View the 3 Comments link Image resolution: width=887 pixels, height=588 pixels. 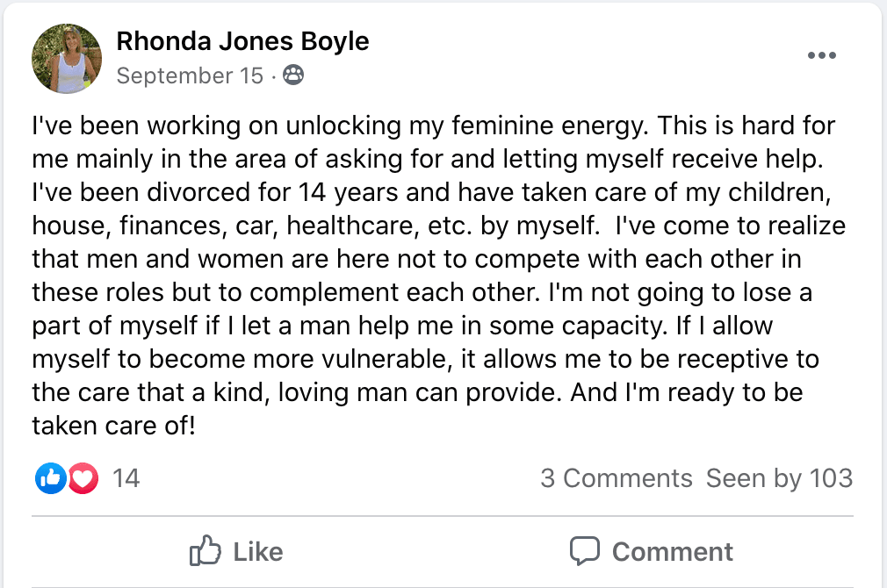617,478
